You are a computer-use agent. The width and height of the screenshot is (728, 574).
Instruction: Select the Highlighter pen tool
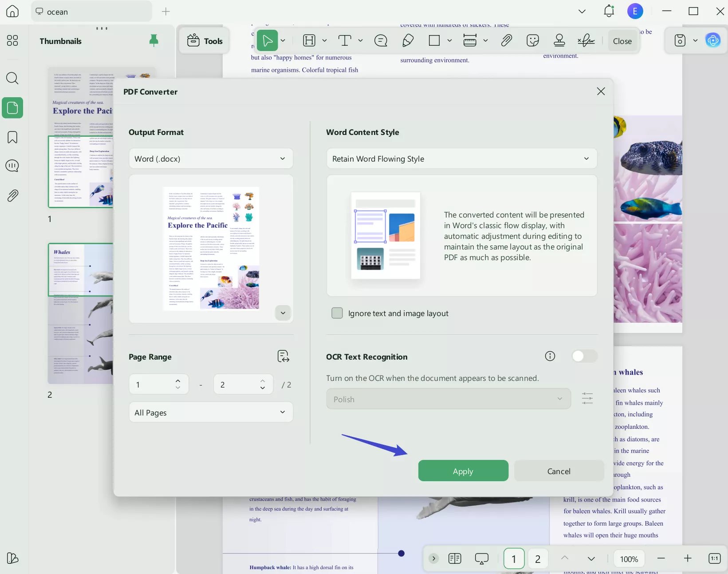click(x=408, y=40)
